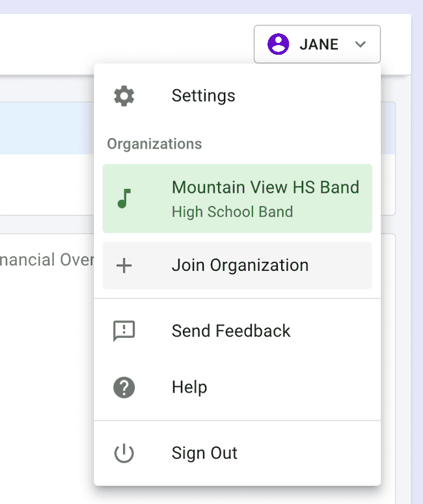
Task: Click the blue highlighted row behind the menu
Action: 46,128
